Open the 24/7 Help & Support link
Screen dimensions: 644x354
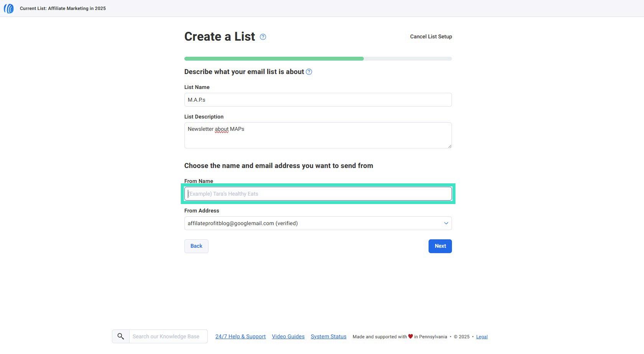point(240,336)
